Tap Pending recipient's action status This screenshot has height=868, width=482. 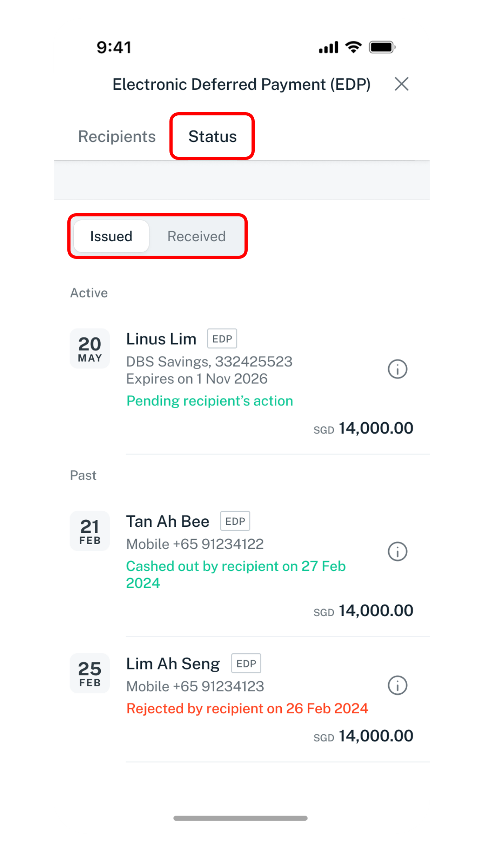(210, 401)
